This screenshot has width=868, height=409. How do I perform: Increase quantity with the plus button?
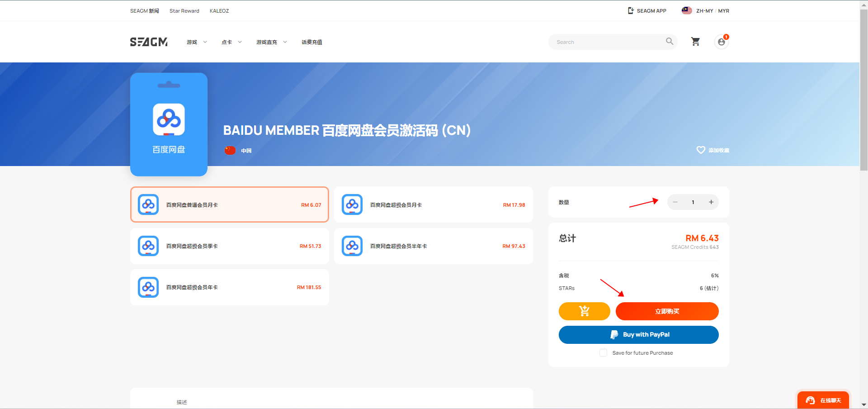pos(711,202)
